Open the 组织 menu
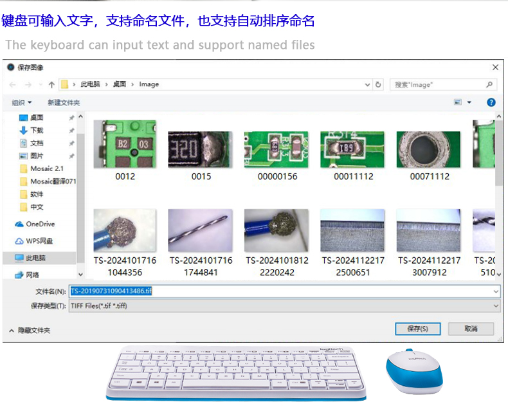508x420 pixels. pyautogui.click(x=21, y=102)
